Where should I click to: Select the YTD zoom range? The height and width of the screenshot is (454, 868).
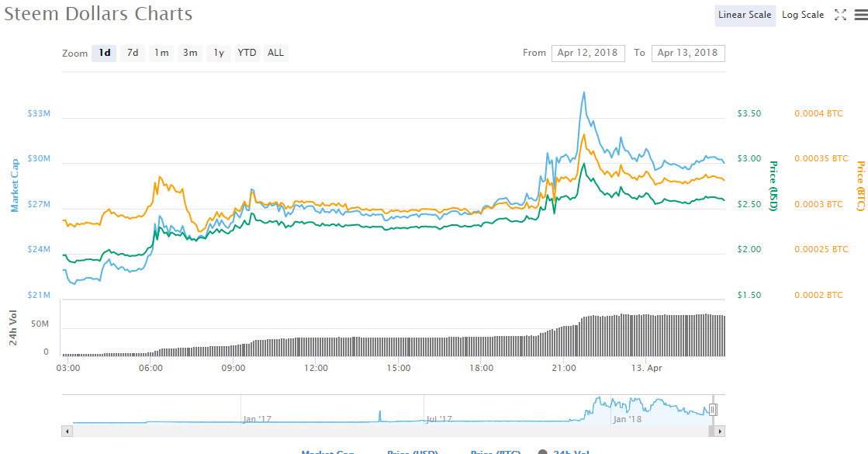click(x=247, y=53)
